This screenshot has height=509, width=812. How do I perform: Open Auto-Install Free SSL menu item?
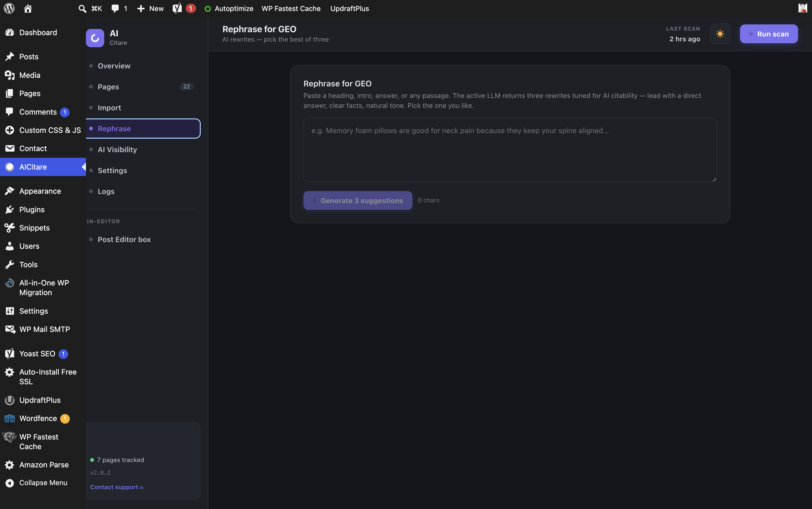tap(43, 377)
